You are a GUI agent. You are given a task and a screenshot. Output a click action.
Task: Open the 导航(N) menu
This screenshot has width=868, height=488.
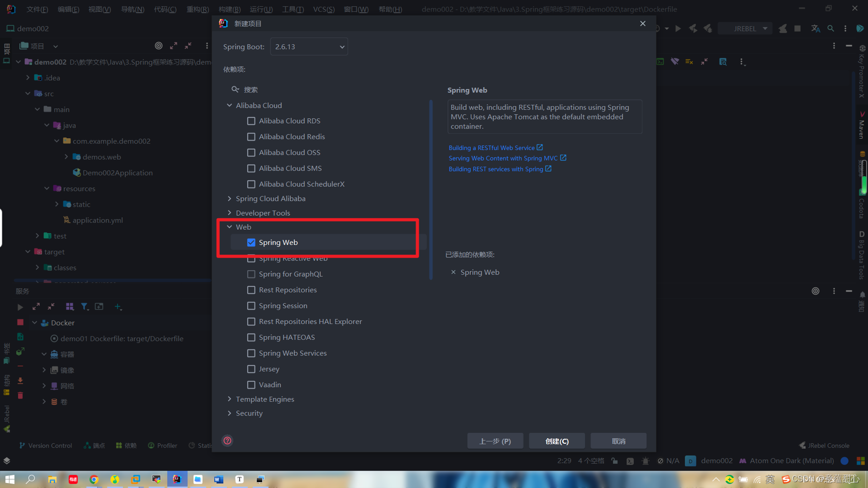point(133,9)
